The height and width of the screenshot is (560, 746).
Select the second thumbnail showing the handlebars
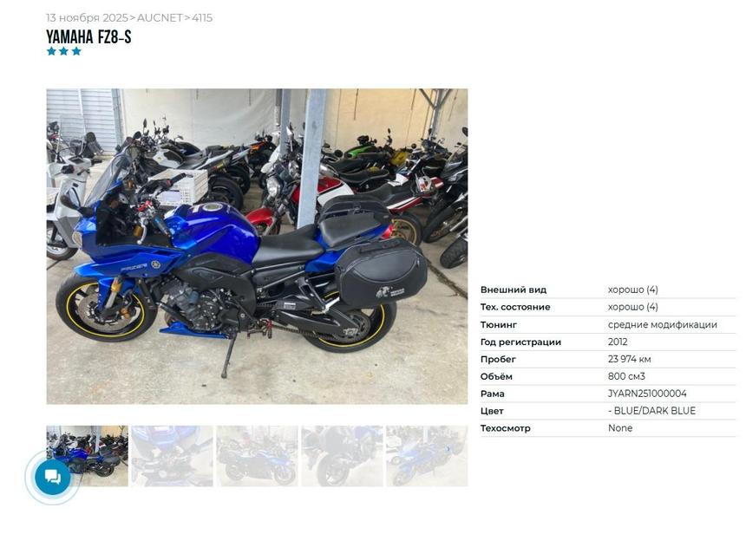point(173,456)
